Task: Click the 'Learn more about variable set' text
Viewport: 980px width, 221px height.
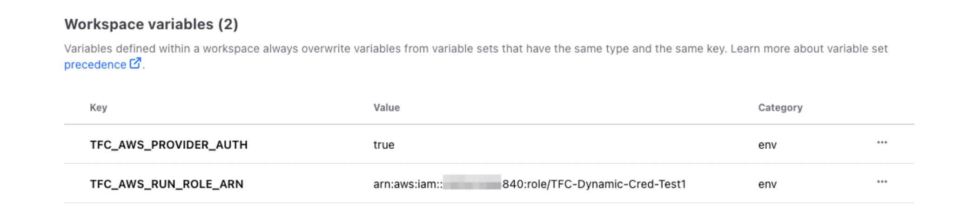Action: pyautogui.click(x=809, y=49)
